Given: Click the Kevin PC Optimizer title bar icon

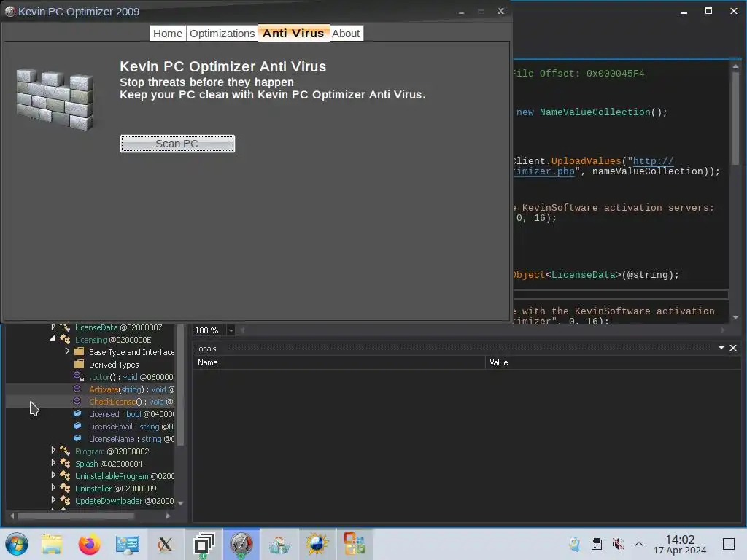Looking at the screenshot, I should pyautogui.click(x=10, y=12).
